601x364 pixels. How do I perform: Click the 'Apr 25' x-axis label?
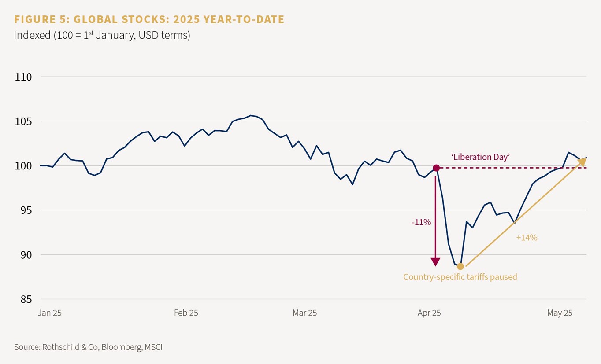tap(429, 313)
